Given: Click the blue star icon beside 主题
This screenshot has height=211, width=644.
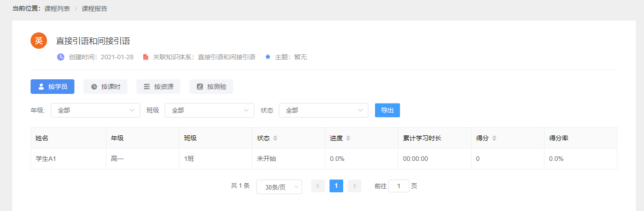Looking at the screenshot, I should tap(268, 57).
